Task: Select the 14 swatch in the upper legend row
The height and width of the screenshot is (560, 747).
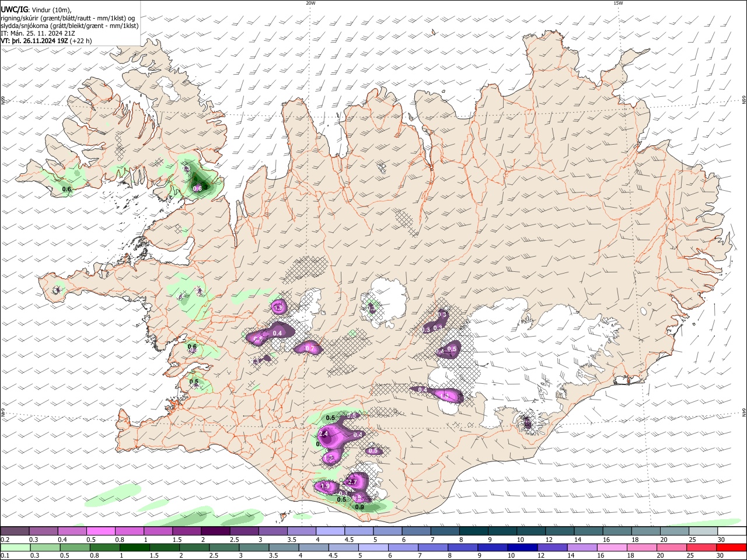Action: click(589, 531)
